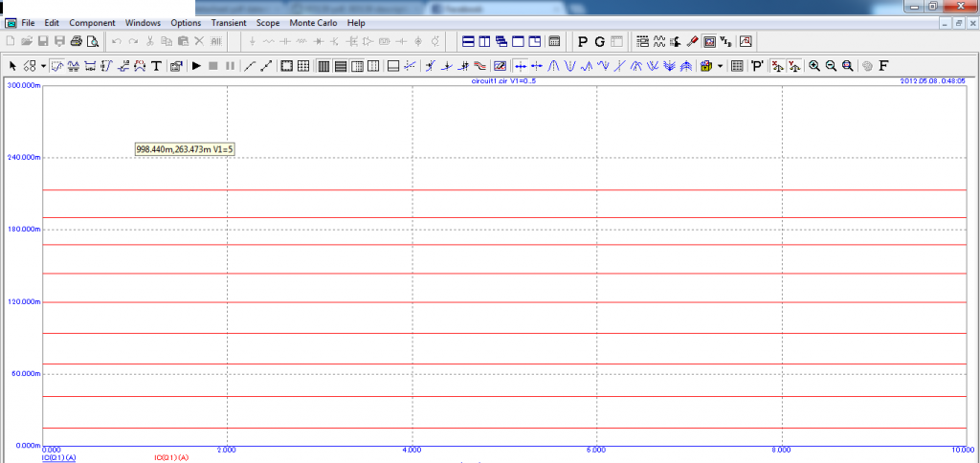Open the Transient menu

point(229,23)
